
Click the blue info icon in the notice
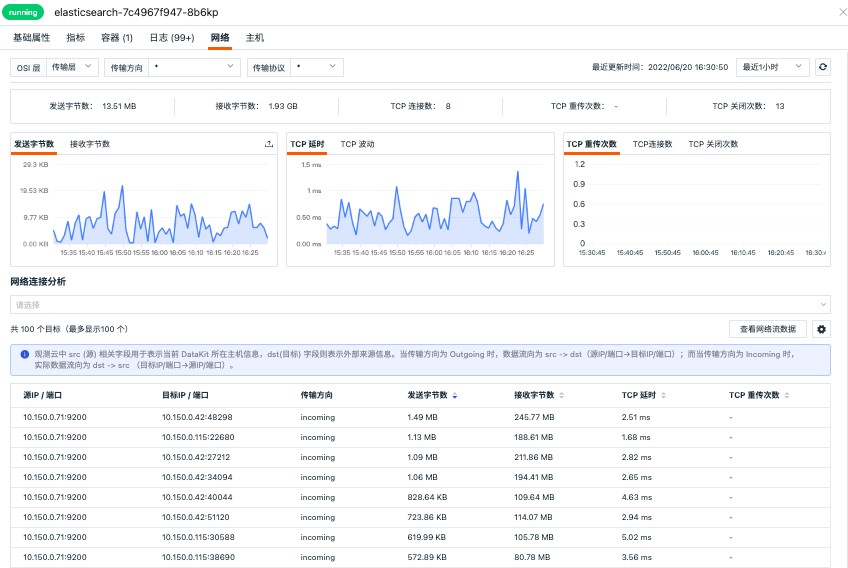click(24, 354)
